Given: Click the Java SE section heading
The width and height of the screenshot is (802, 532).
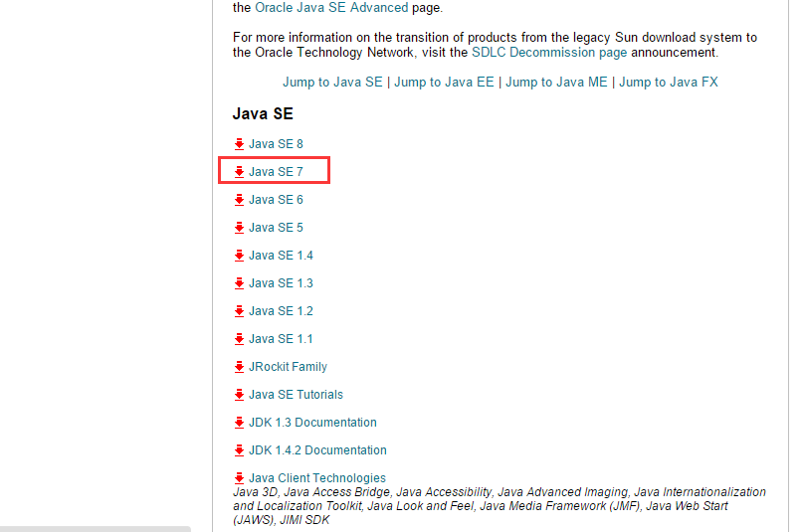Looking at the screenshot, I should pyautogui.click(x=263, y=113).
